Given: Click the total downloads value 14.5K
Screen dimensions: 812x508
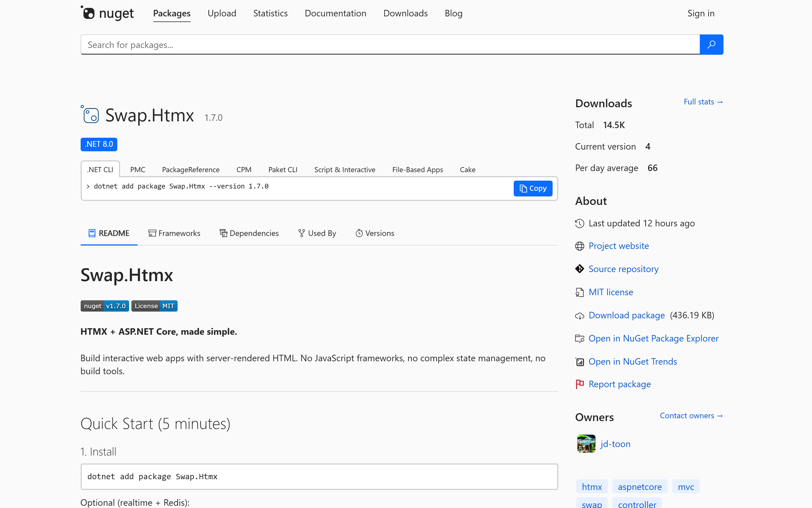Looking at the screenshot, I should (614, 125).
